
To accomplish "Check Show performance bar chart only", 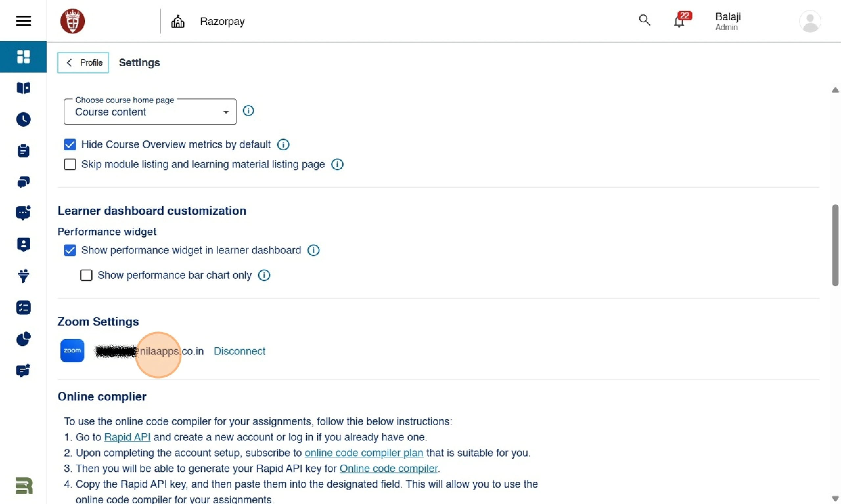I will (86, 275).
